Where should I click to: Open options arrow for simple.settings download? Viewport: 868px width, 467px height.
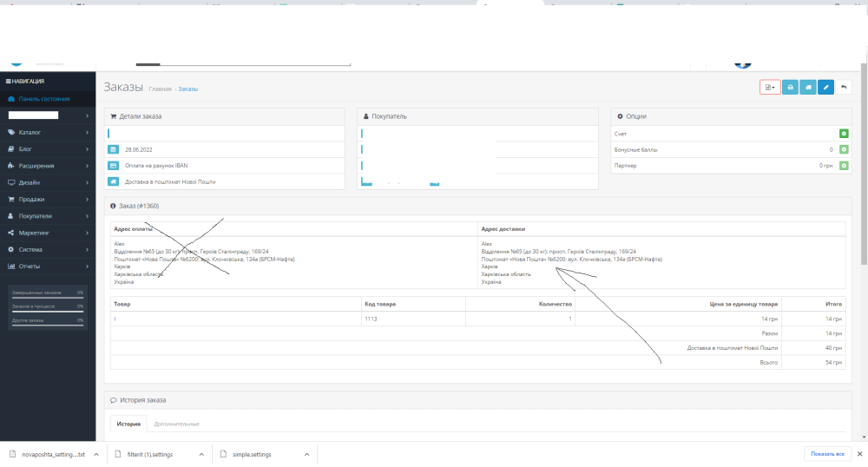(x=306, y=454)
